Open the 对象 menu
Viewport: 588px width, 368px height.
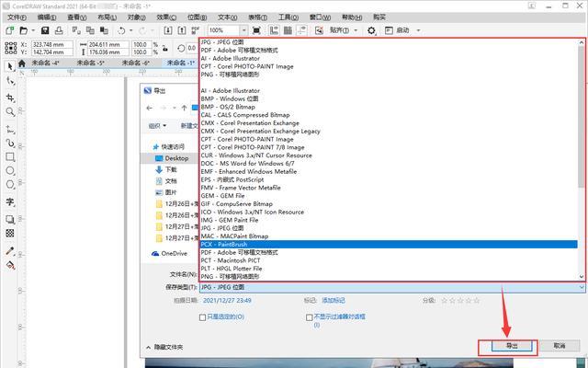(136, 17)
